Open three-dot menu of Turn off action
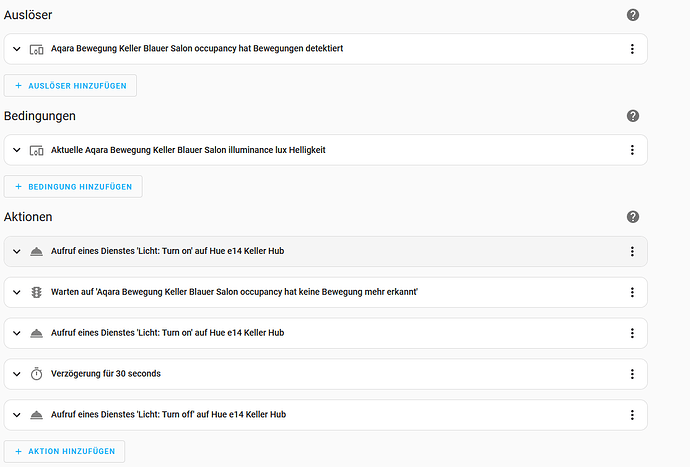690x467 pixels. (x=632, y=415)
